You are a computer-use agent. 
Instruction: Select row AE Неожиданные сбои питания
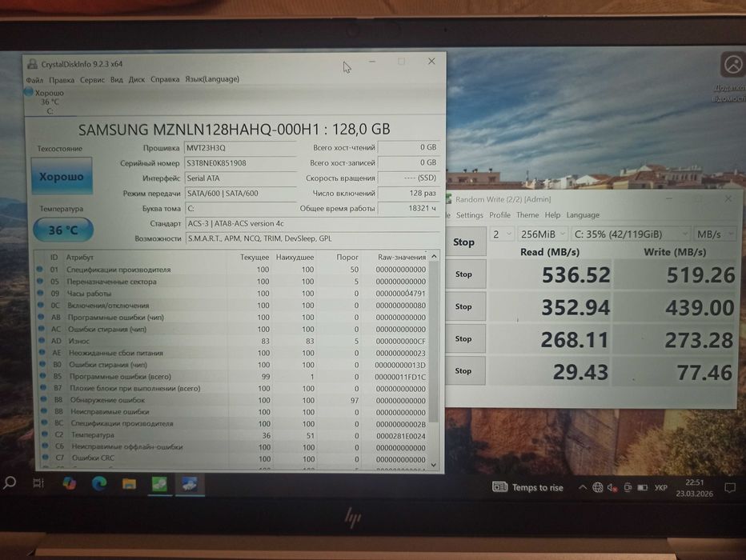(232, 353)
